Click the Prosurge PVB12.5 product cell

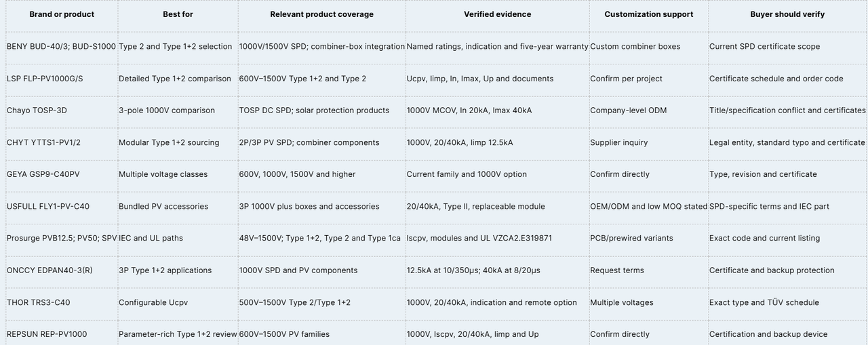pyautogui.click(x=62, y=239)
